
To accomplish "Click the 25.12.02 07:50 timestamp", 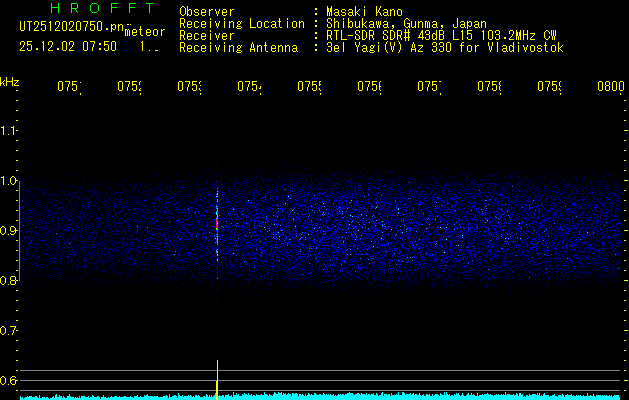I will [x=68, y=46].
